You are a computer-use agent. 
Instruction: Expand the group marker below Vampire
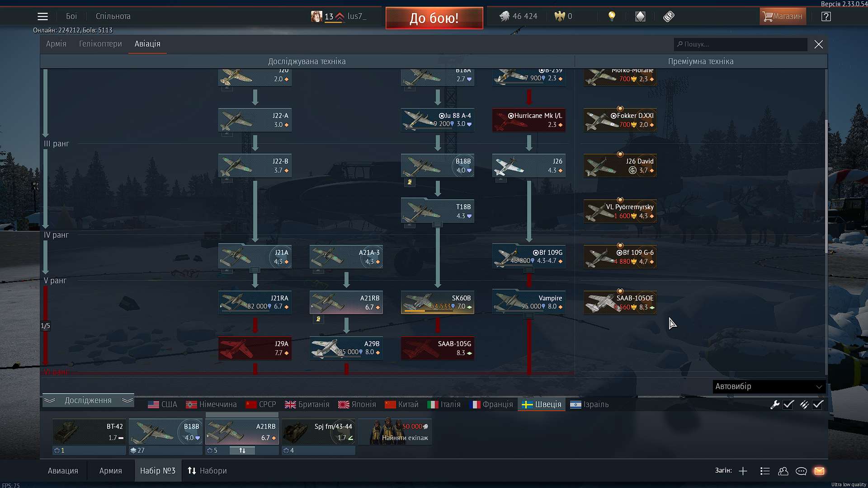[x=528, y=316]
